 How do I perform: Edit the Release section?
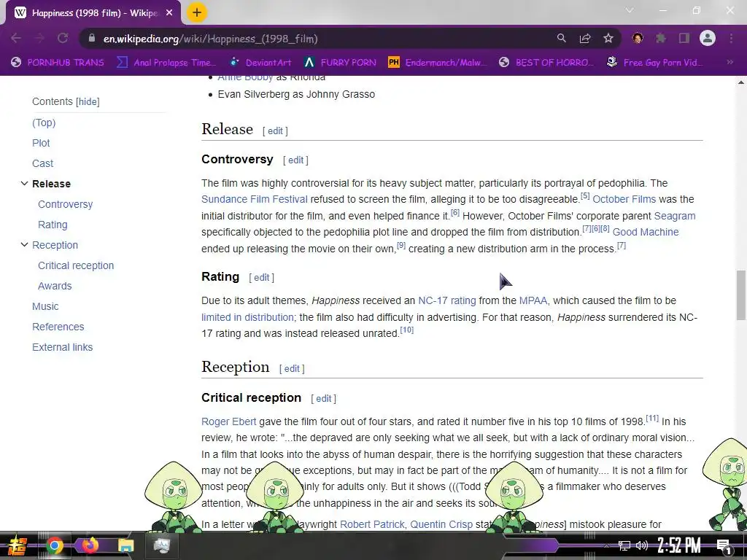(275, 131)
